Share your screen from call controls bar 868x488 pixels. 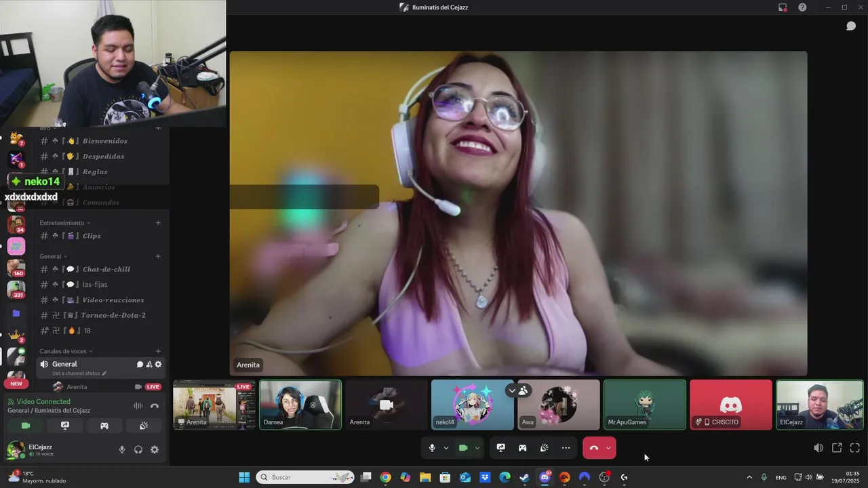click(x=501, y=448)
